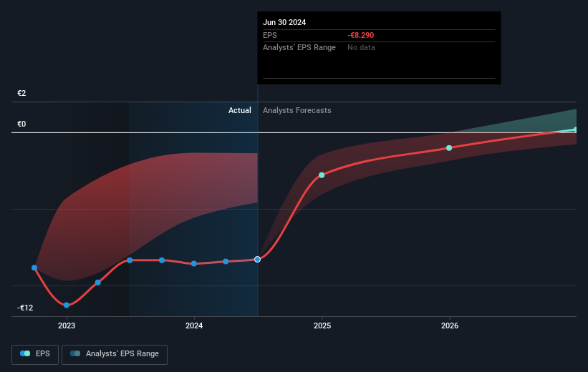The image size is (588, 372).
Task: Click the EPS data point at 2024 axis
Action: 194,264
